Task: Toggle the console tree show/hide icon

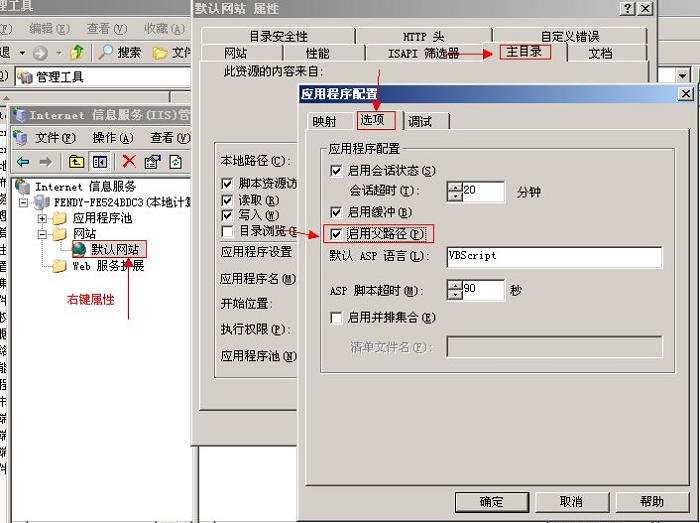Action: pos(100,162)
